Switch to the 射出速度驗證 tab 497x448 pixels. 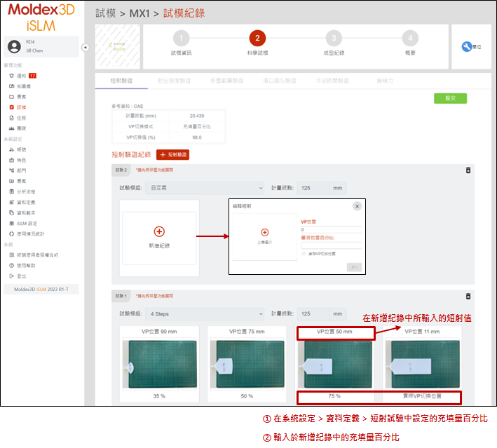pos(174,81)
